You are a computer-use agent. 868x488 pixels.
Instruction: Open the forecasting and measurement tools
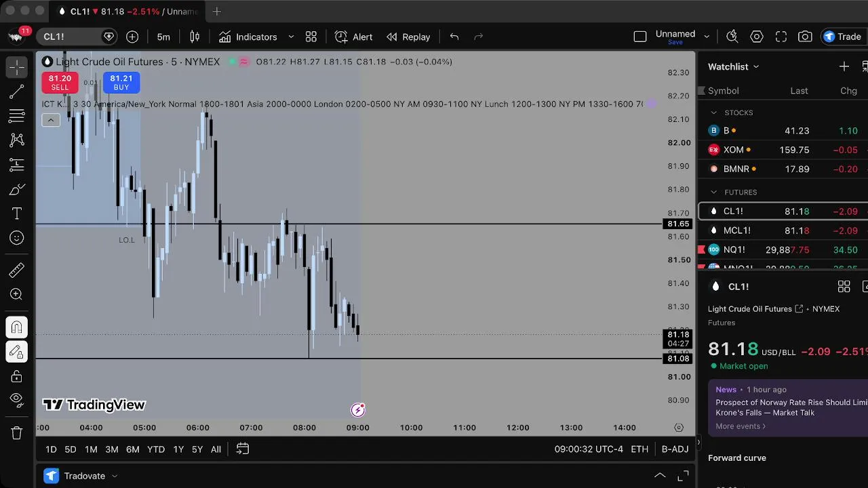coord(17,165)
